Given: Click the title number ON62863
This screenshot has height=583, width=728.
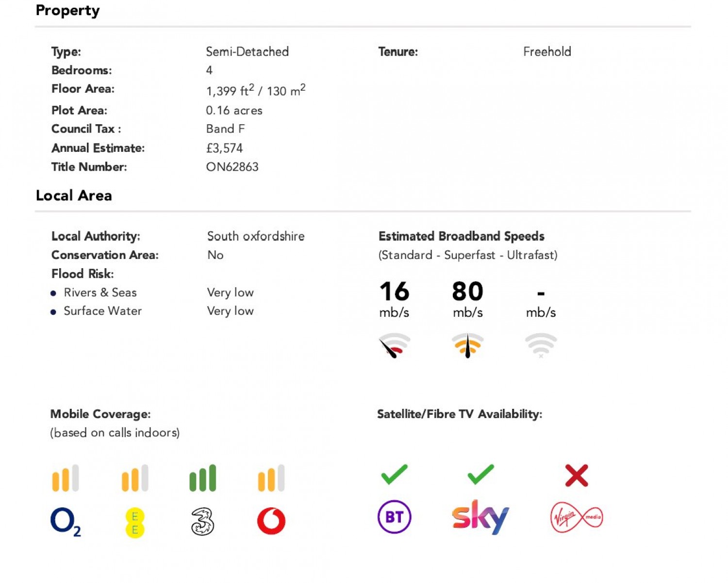Looking at the screenshot, I should click(x=232, y=167).
